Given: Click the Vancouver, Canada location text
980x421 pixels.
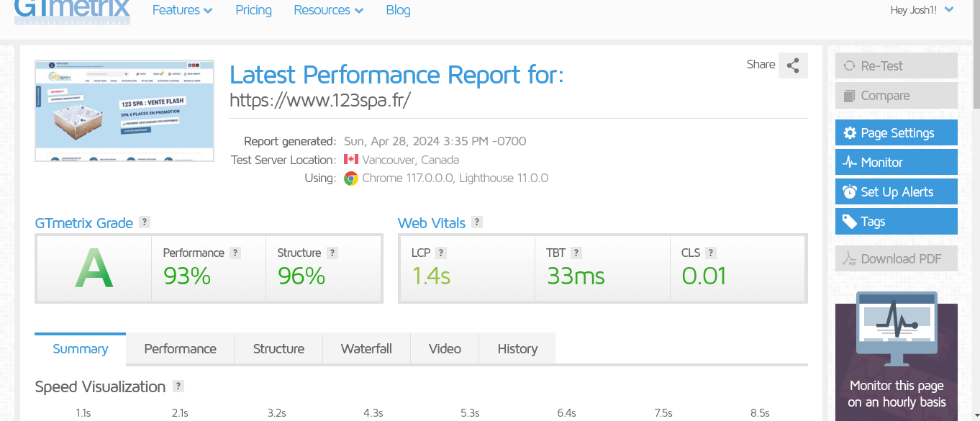Looking at the screenshot, I should click(x=410, y=160).
